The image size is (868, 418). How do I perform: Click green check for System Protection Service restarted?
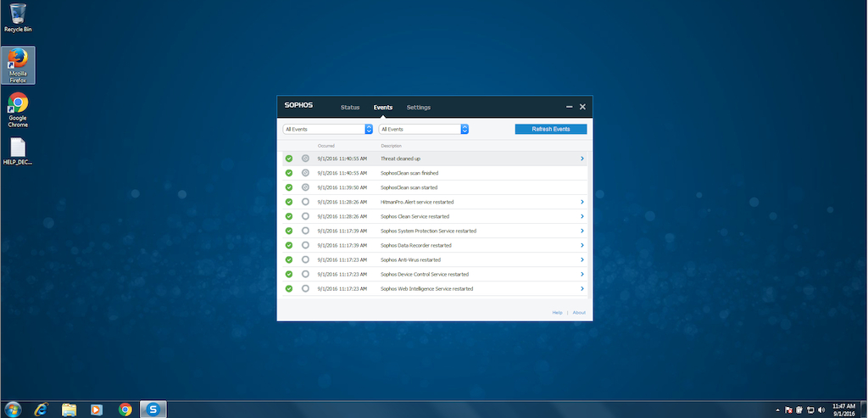pos(289,231)
